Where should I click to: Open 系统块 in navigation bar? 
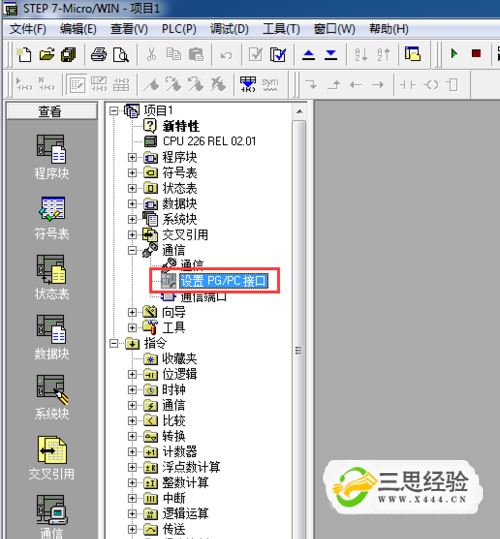52,398
